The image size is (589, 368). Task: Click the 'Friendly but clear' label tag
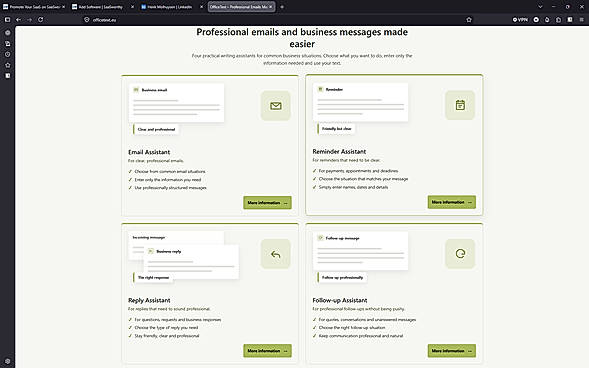click(x=337, y=129)
